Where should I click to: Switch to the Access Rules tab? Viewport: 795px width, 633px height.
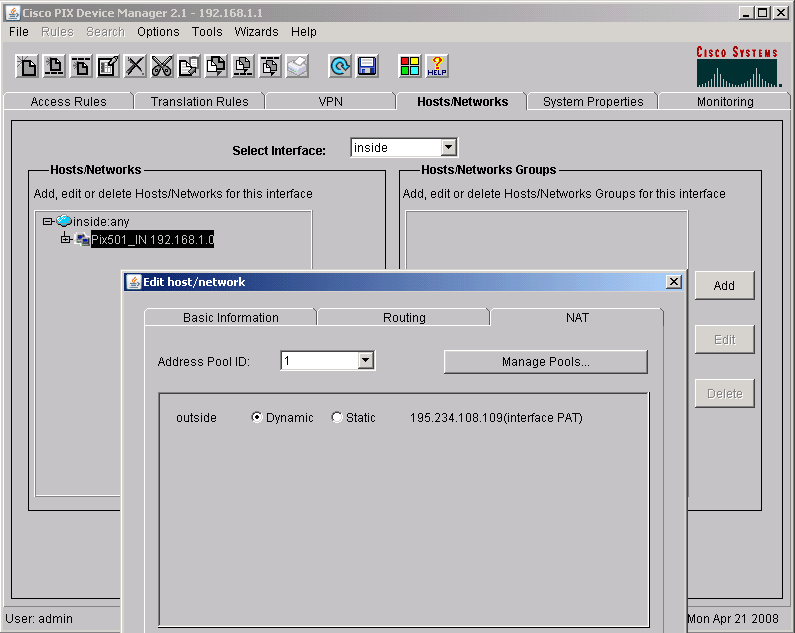pos(68,101)
